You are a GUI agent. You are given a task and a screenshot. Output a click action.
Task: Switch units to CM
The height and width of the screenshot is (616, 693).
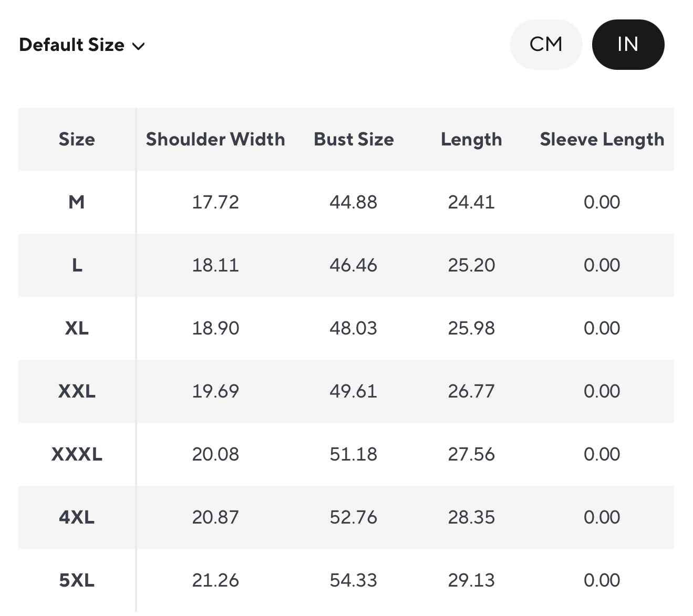tap(546, 45)
